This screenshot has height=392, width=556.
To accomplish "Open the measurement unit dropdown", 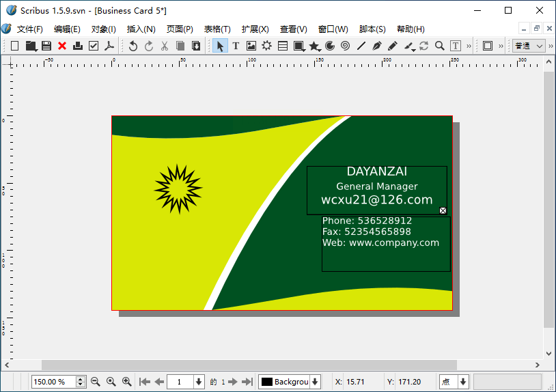I will (463, 382).
